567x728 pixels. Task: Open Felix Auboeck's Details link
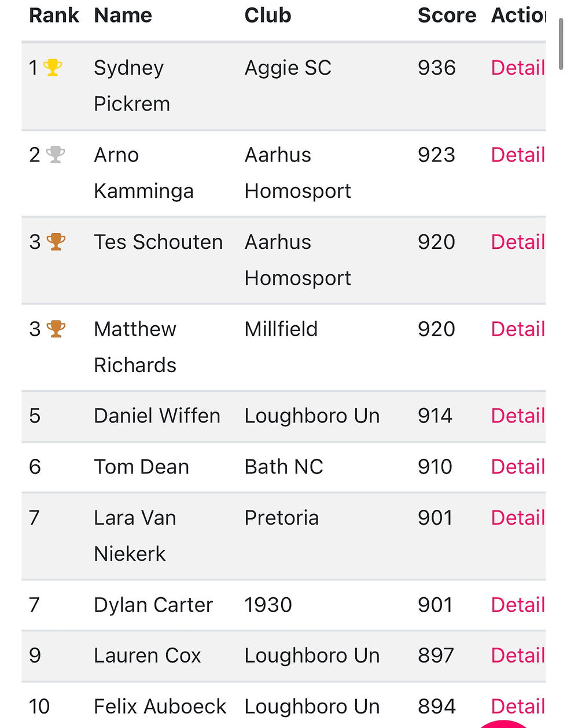click(518, 706)
